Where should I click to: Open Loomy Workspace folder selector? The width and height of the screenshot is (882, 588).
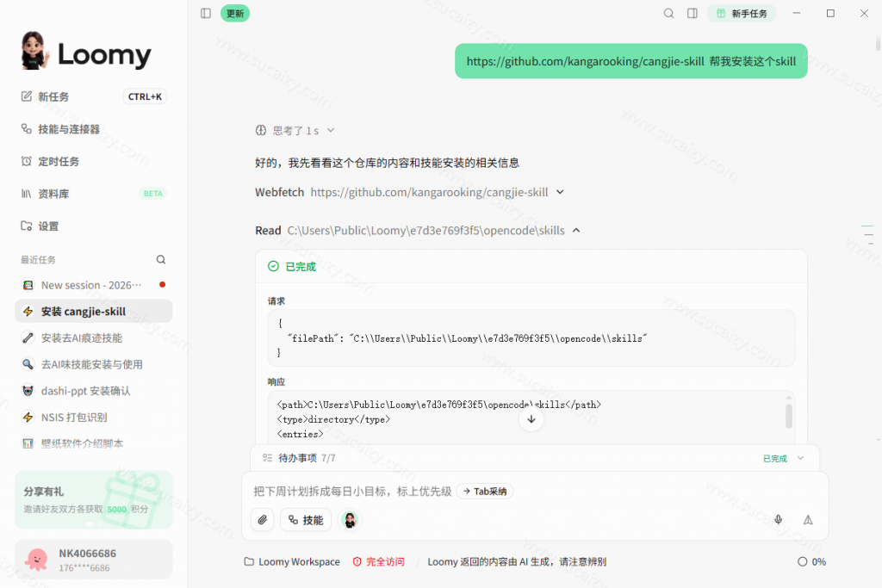(x=292, y=561)
